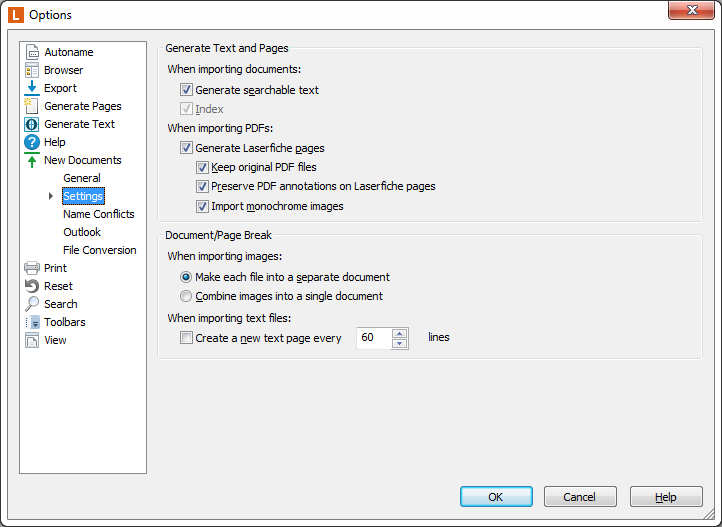Expand the Settings tree arrow

click(51, 196)
